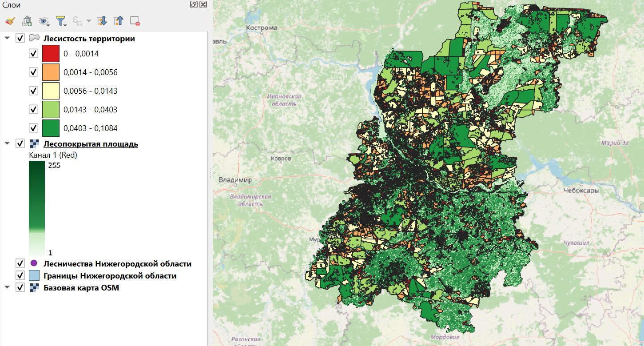Toggle the 0,0403 - 0,1084 legend class visibility
Screen dimensions: 644x346
click(x=33, y=127)
